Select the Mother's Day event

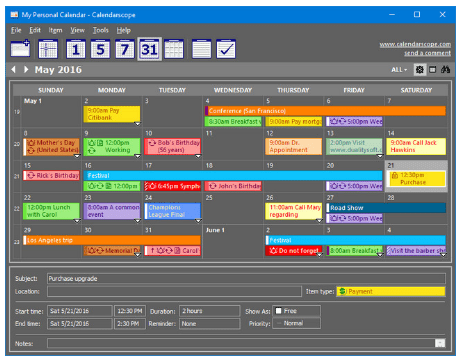[x=51, y=146]
